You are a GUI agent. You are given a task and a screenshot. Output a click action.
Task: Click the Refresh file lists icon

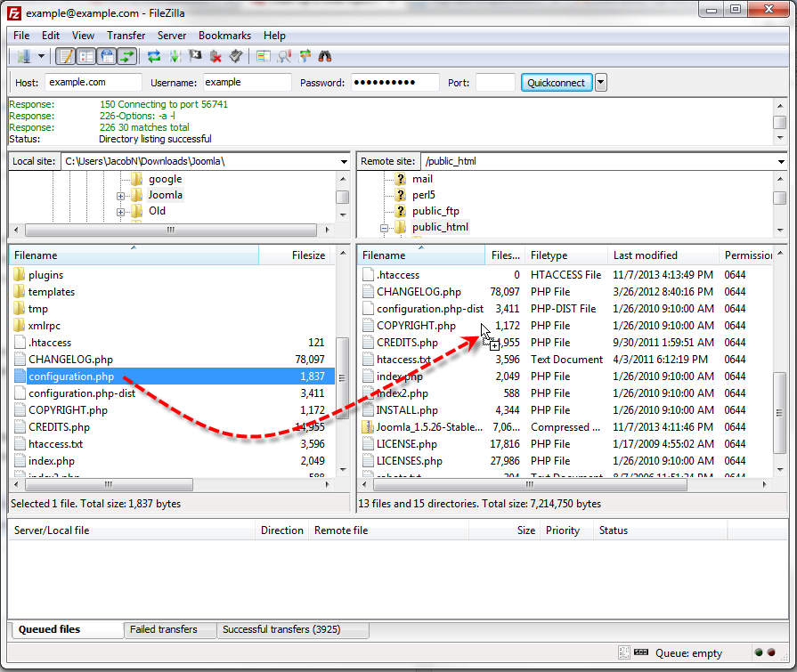(154, 57)
